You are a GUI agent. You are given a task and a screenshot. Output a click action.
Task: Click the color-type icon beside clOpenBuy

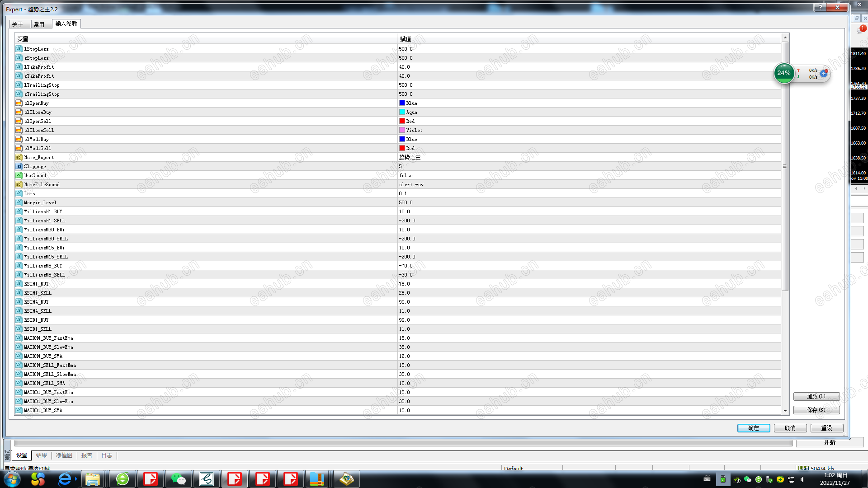(19, 103)
